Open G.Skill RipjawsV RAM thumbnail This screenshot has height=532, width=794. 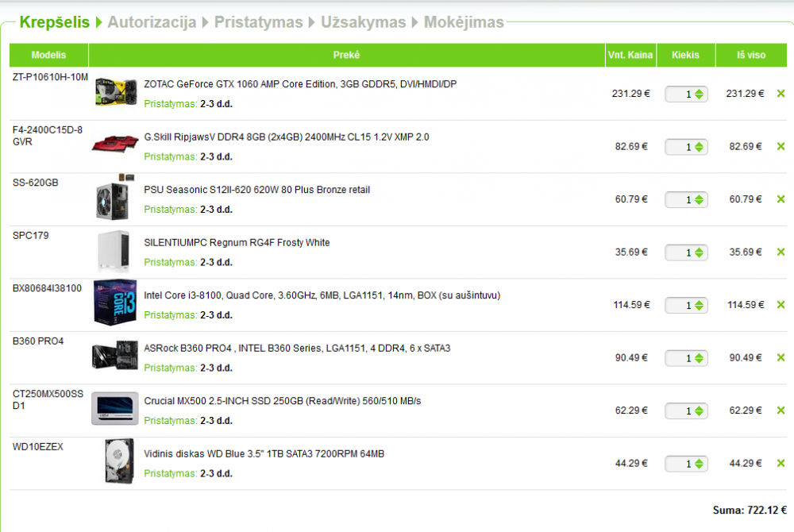pos(115,143)
